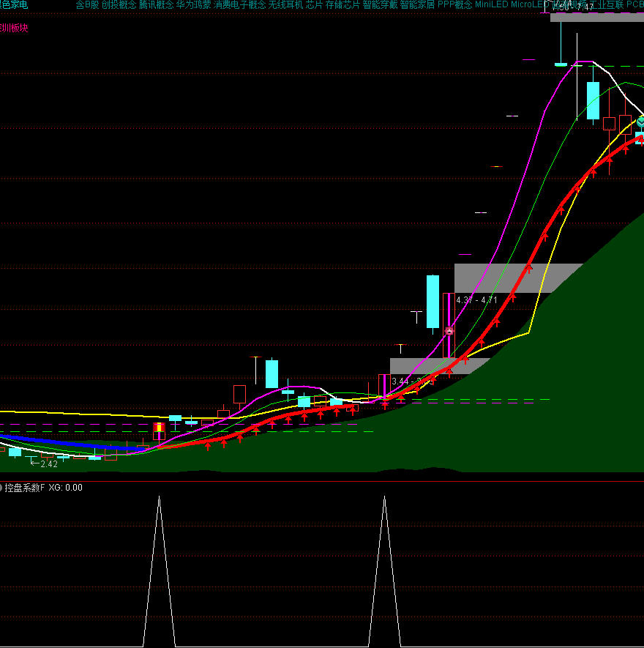The width and height of the screenshot is (644, 648).
Task: Click the pink round marker icon below tall cyan candle
Action: tap(449, 332)
